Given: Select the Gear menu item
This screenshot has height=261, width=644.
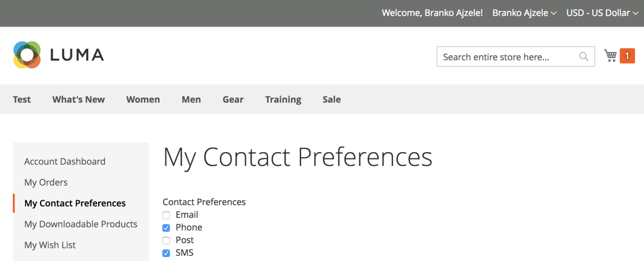Looking at the screenshot, I should pyautogui.click(x=233, y=99).
